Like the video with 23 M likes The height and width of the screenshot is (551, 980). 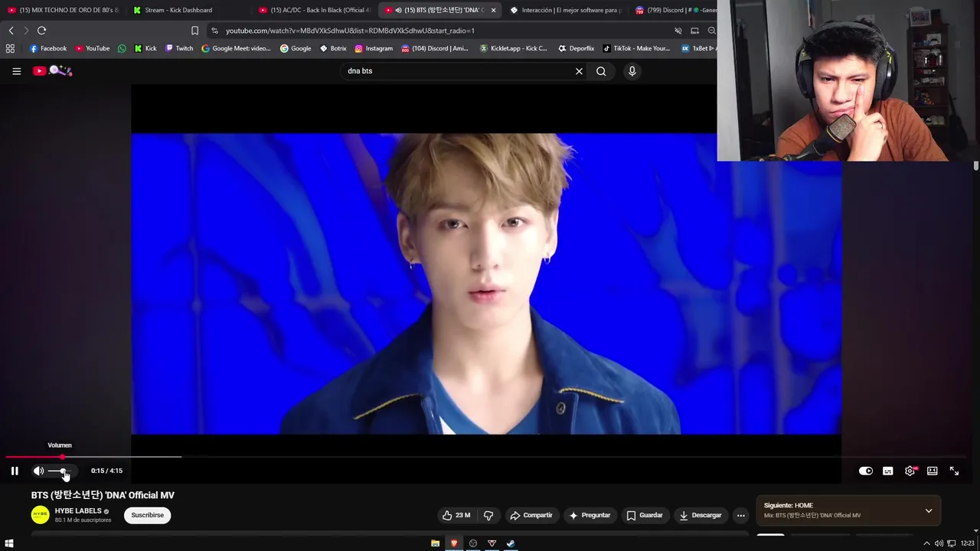point(456,515)
